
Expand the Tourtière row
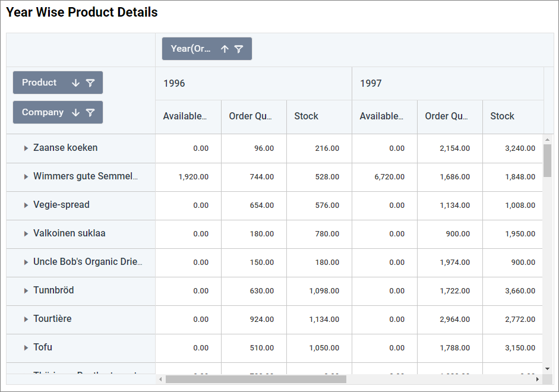click(26, 320)
